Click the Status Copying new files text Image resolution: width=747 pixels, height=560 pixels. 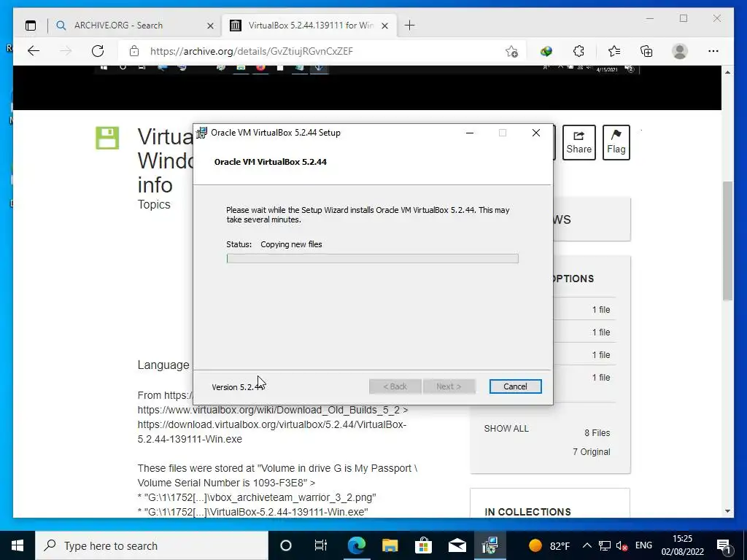pos(274,244)
